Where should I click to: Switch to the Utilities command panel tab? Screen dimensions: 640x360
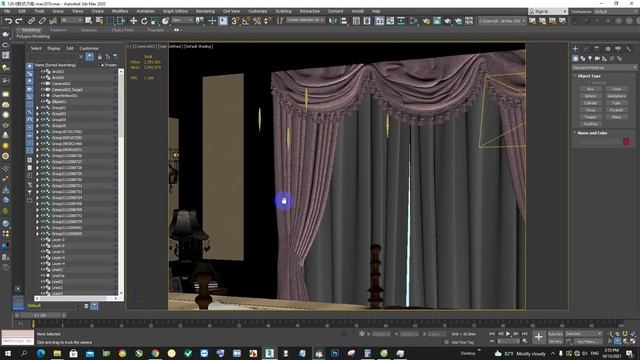coord(629,49)
